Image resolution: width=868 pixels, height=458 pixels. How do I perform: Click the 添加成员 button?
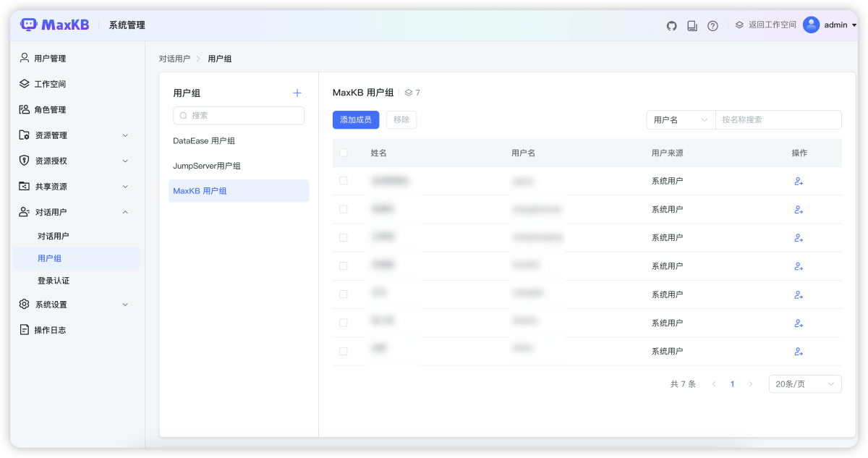355,119
